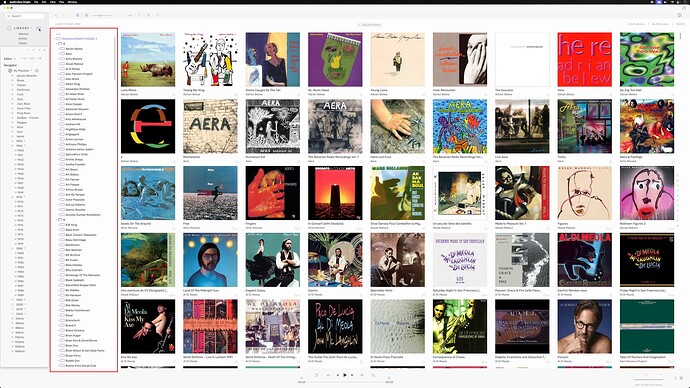This screenshot has width=690, height=388.
Task: Go to Tracks in the Library
Action: point(22,43)
